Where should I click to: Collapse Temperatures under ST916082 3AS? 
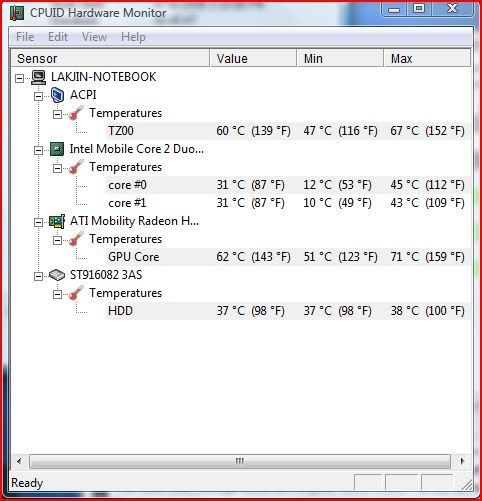[x=58, y=295]
